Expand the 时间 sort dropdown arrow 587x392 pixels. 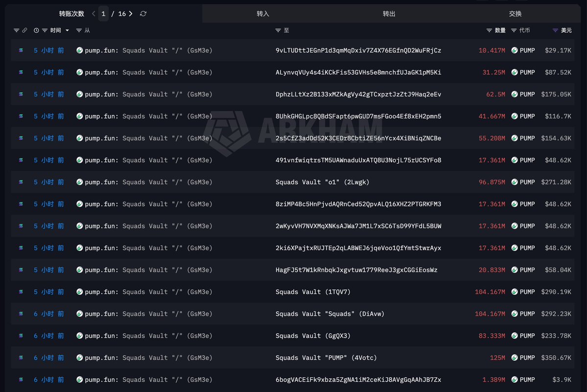[x=68, y=30]
